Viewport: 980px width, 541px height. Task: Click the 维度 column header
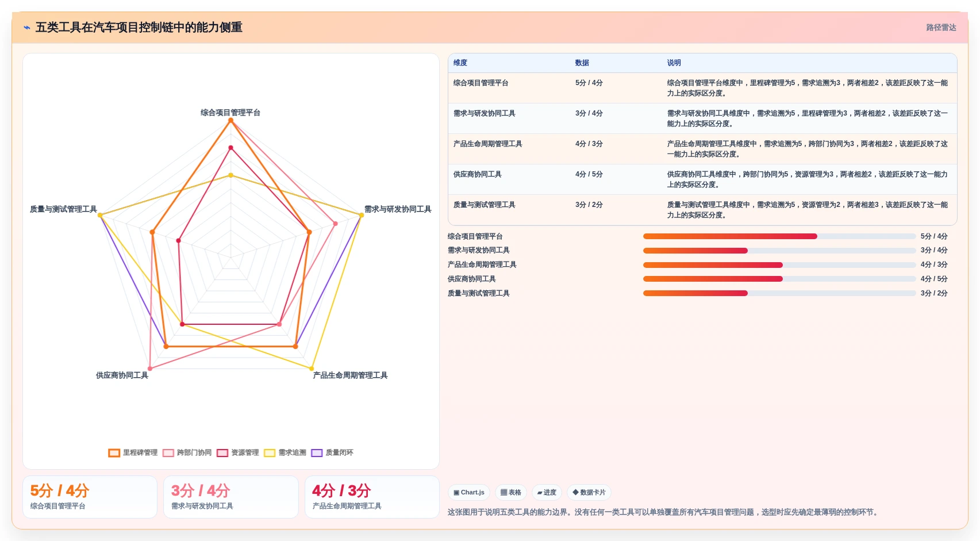460,63
